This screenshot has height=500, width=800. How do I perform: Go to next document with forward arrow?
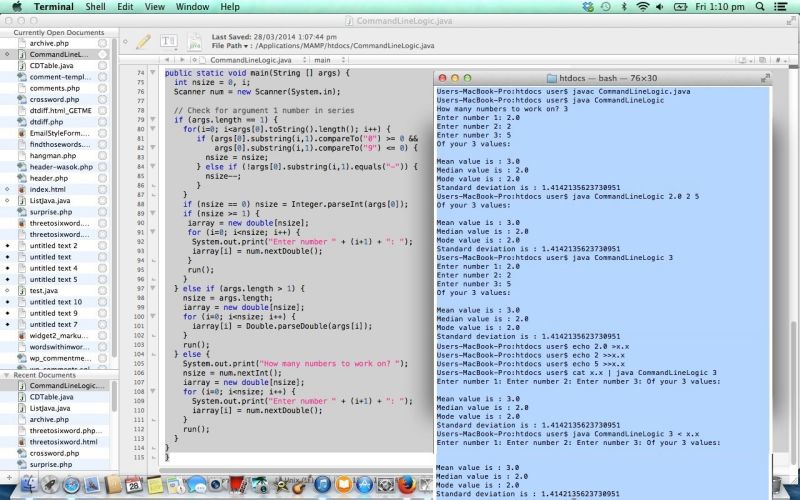[182, 60]
